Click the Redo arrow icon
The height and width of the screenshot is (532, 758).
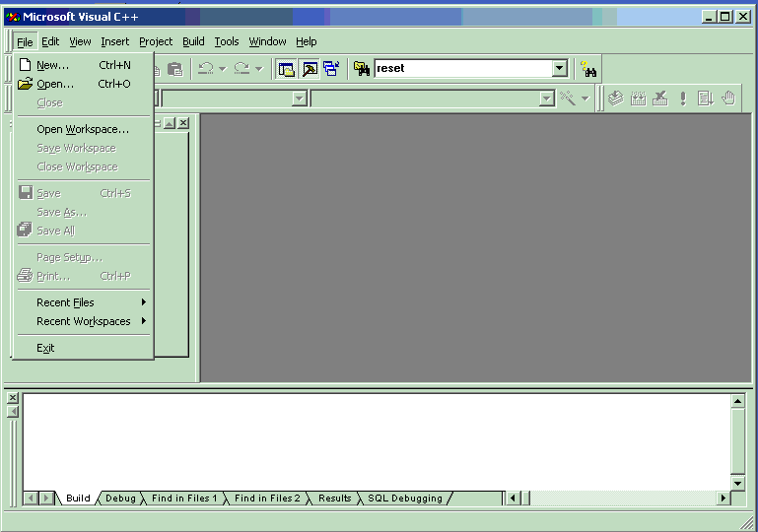[241, 69]
